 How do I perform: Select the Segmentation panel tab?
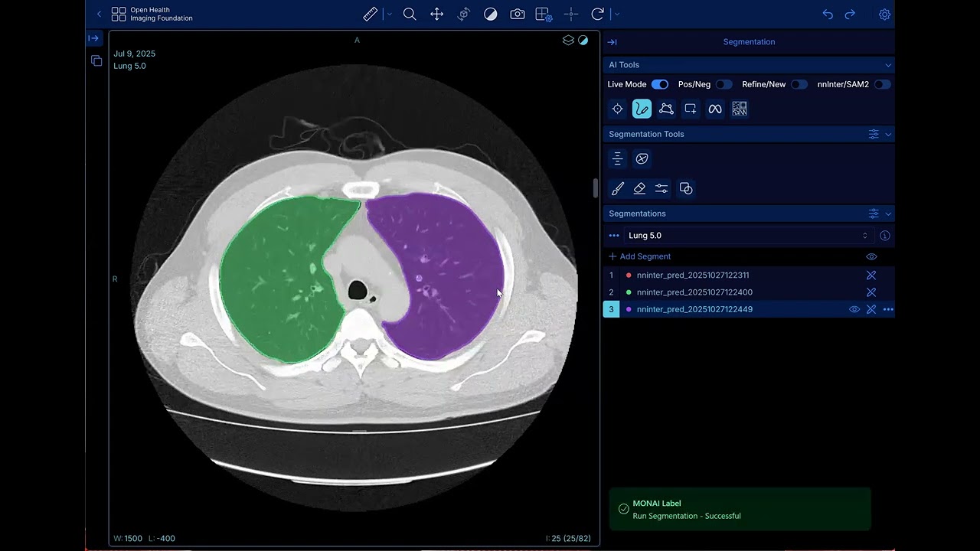click(749, 42)
